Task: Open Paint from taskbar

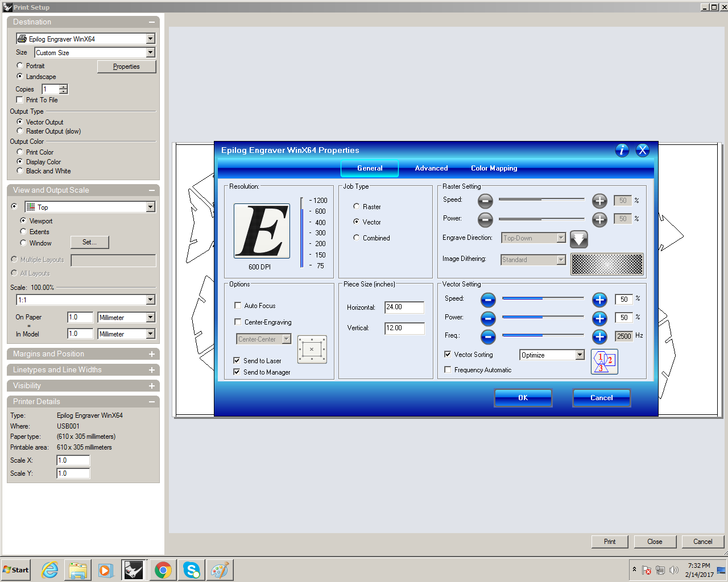Action: click(220, 570)
